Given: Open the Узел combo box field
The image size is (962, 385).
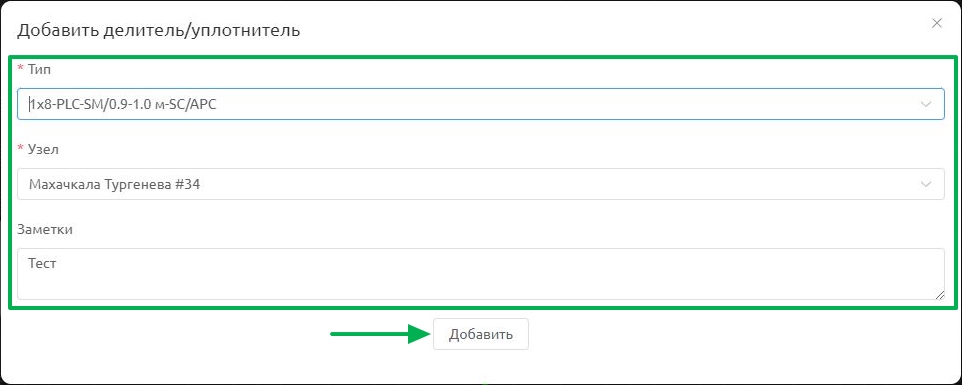Looking at the screenshot, I should [480, 184].
